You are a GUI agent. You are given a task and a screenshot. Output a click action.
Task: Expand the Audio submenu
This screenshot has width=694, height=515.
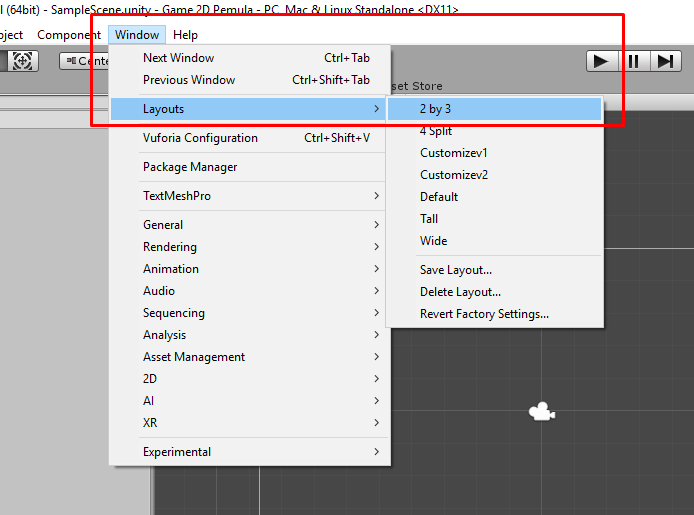(250, 291)
